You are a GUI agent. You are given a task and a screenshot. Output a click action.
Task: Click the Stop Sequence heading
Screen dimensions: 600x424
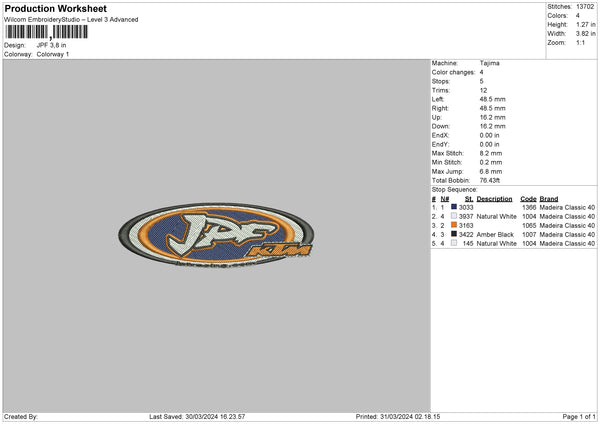click(455, 190)
